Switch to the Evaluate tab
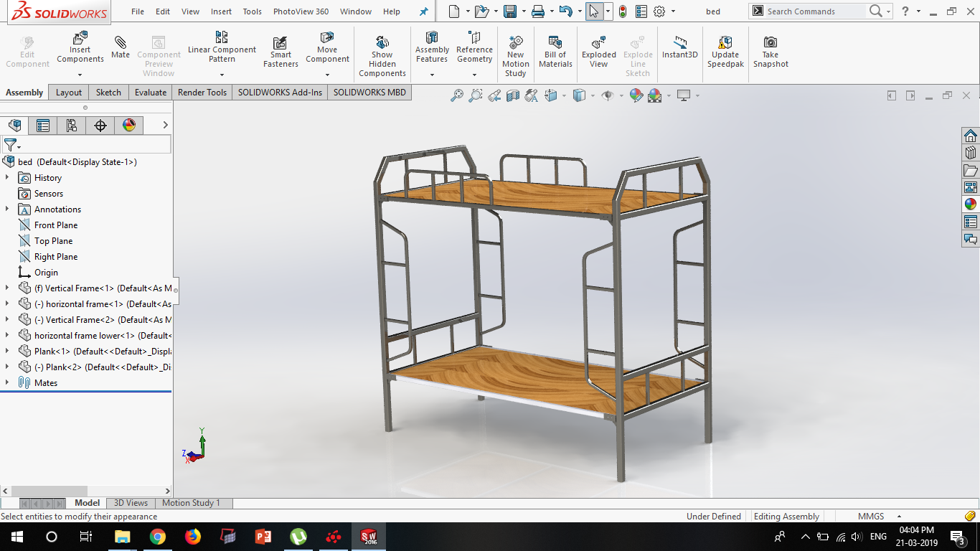The width and height of the screenshot is (980, 551). [x=151, y=93]
